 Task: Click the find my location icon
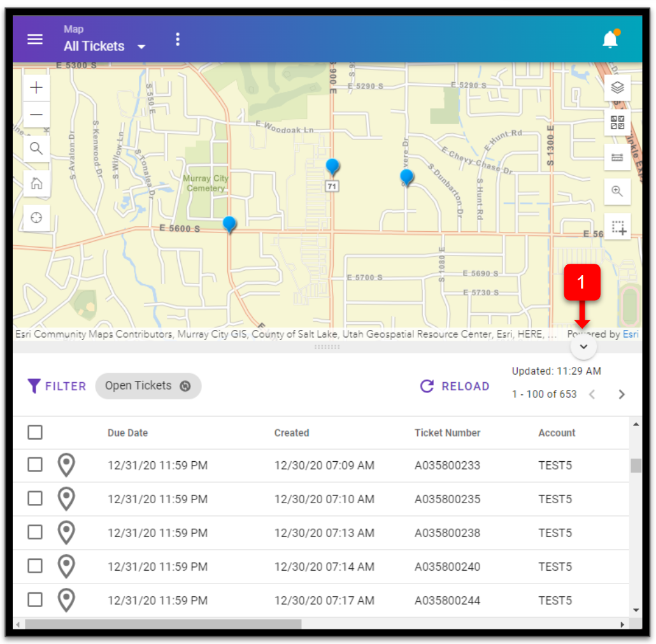click(x=36, y=218)
